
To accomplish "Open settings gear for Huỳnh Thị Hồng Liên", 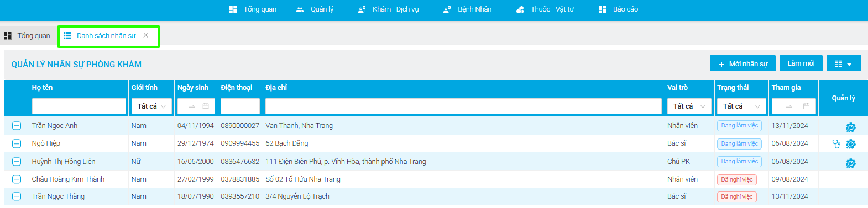I will [x=850, y=163].
